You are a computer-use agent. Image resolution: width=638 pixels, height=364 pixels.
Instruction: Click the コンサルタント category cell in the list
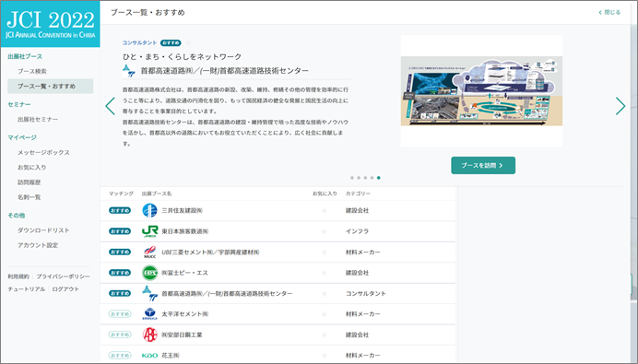coord(366,293)
